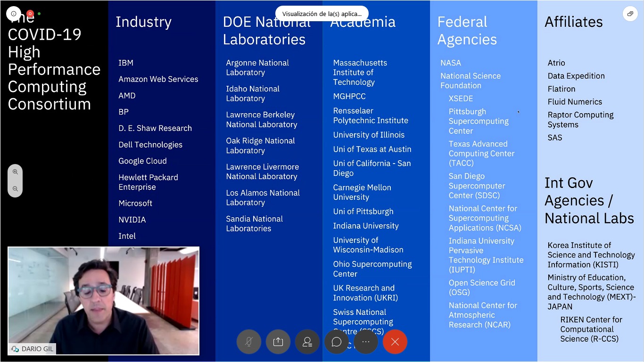Viewport: 644px width, 362px height.
Task: Click 'Pittsburgh Supercomputing Center' entry
Action: [479, 121]
